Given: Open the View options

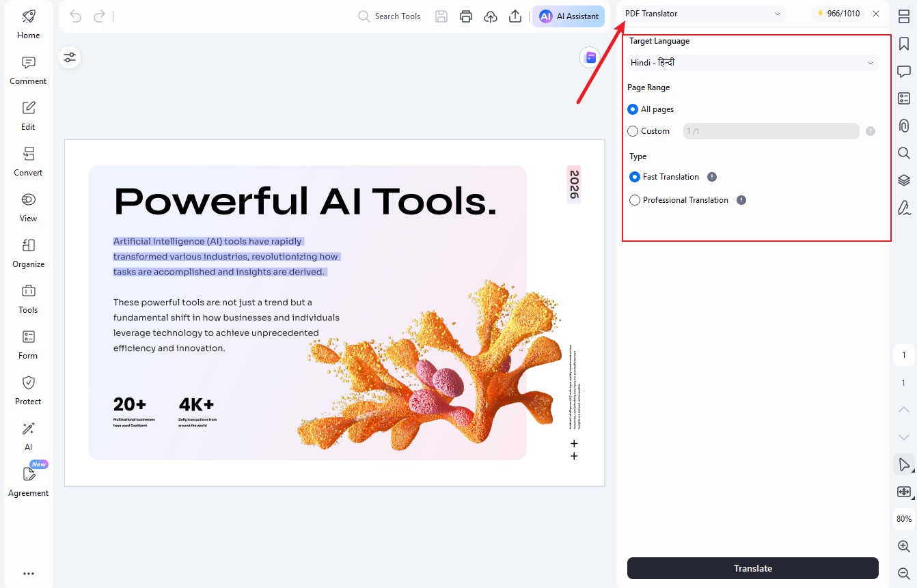Looking at the screenshot, I should (x=28, y=208).
